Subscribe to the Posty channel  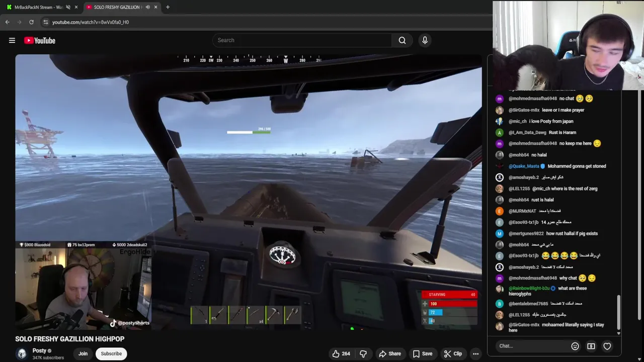[111, 353]
